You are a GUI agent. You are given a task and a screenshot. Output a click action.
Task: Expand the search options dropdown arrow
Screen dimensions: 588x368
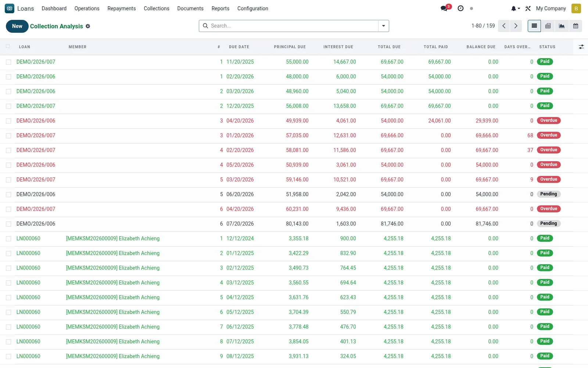383,26
